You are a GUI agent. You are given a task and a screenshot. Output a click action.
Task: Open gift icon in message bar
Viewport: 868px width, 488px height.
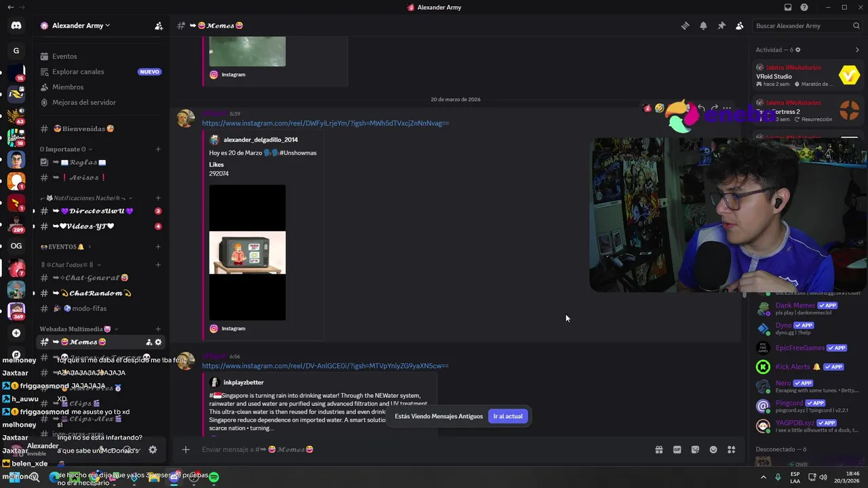(658, 449)
